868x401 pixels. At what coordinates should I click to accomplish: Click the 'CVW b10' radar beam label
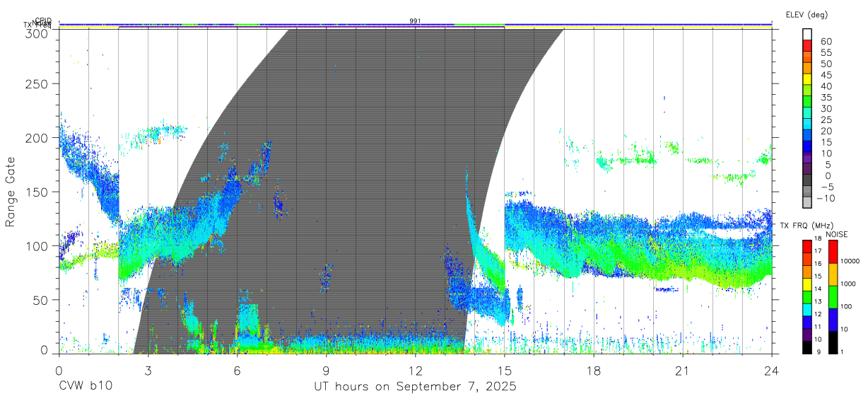coord(86,387)
